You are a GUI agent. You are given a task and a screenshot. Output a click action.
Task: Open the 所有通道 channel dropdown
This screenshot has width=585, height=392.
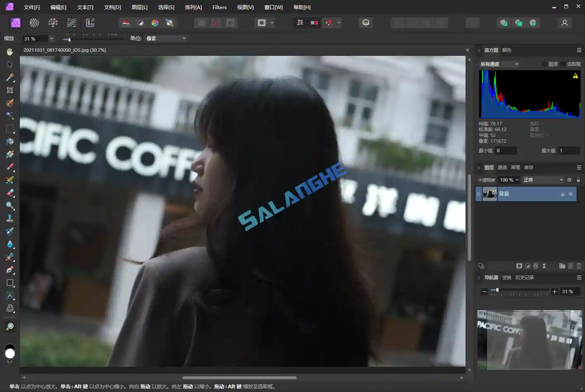[x=498, y=64]
